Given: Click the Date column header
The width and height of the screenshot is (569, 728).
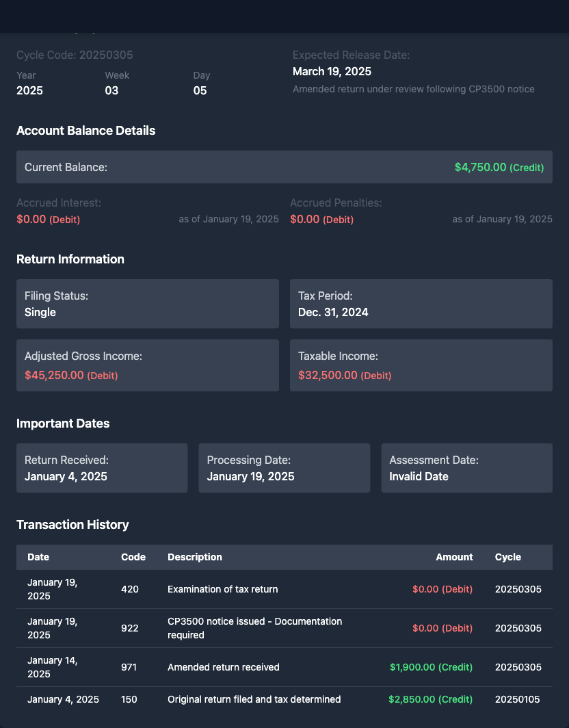Looking at the screenshot, I should tap(38, 557).
